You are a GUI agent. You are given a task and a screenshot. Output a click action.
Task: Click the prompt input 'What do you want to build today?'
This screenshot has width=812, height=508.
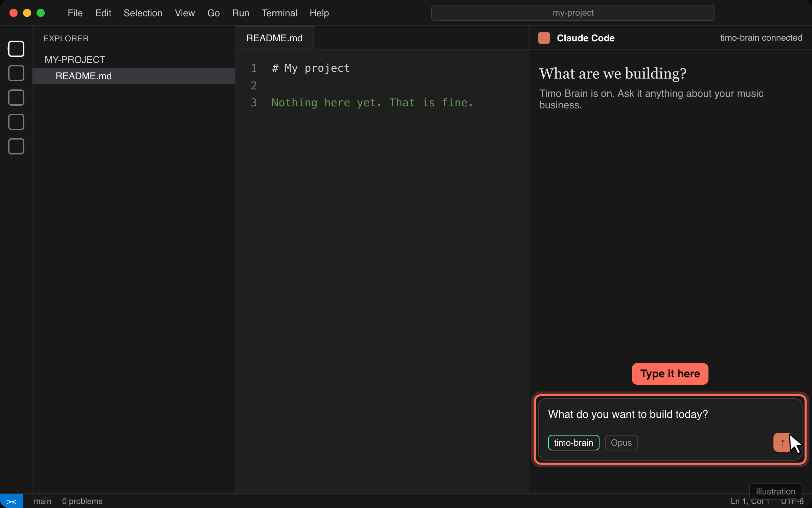tap(628, 414)
